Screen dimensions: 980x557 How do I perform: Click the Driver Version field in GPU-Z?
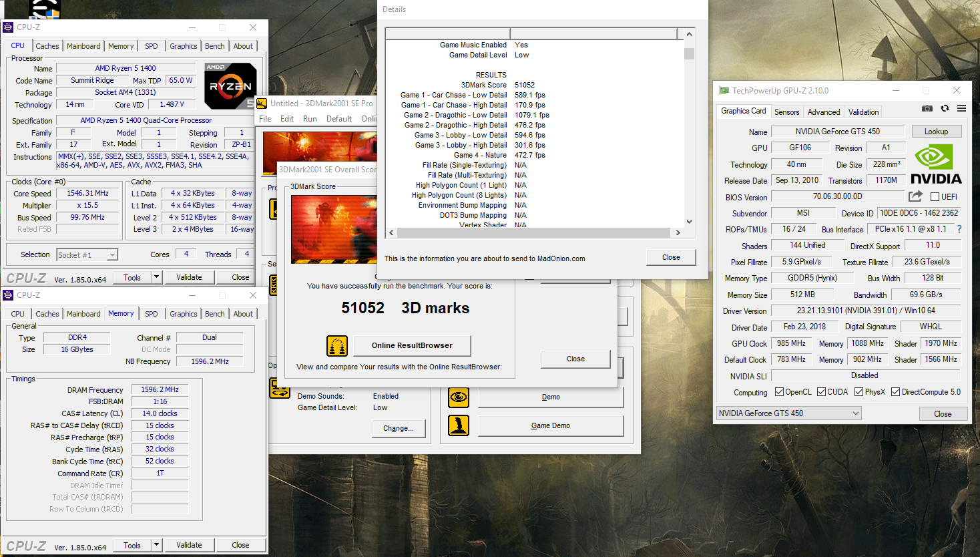[866, 311]
